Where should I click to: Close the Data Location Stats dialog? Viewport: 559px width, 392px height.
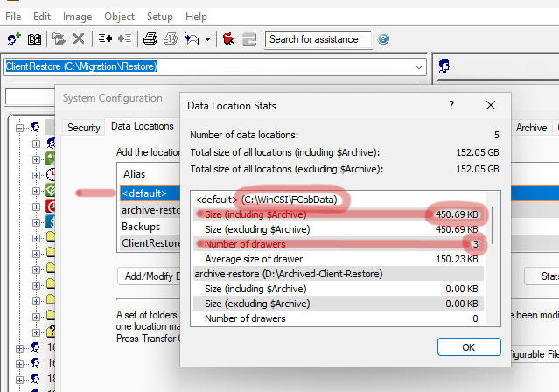pyautogui.click(x=491, y=105)
